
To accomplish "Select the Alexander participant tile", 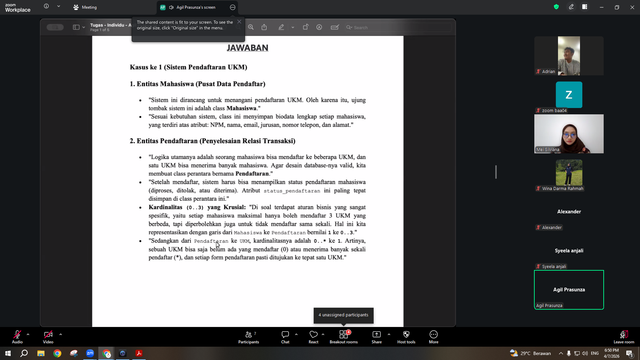I will [569, 212].
